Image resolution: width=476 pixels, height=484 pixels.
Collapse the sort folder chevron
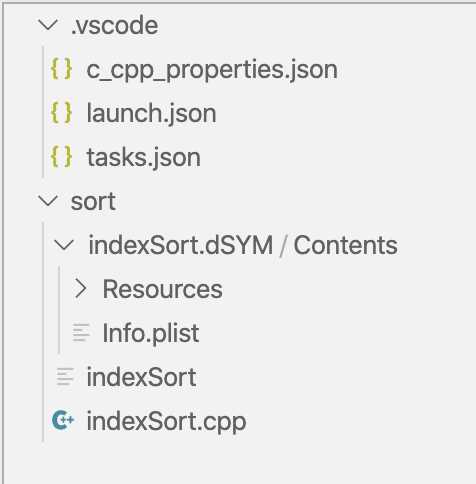[x=48, y=201]
